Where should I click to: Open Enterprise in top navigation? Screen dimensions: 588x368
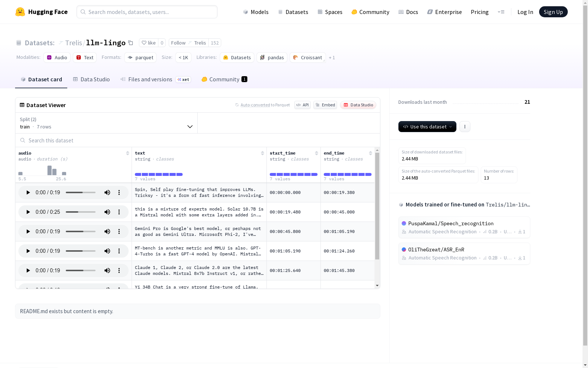tap(444, 12)
